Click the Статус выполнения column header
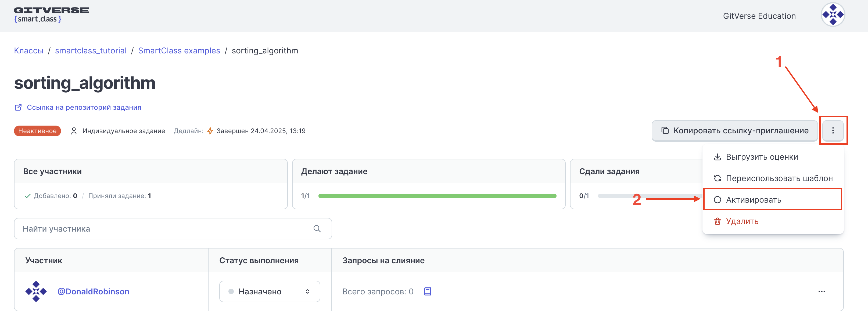Image resolution: width=868 pixels, height=329 pixels. 259,260
